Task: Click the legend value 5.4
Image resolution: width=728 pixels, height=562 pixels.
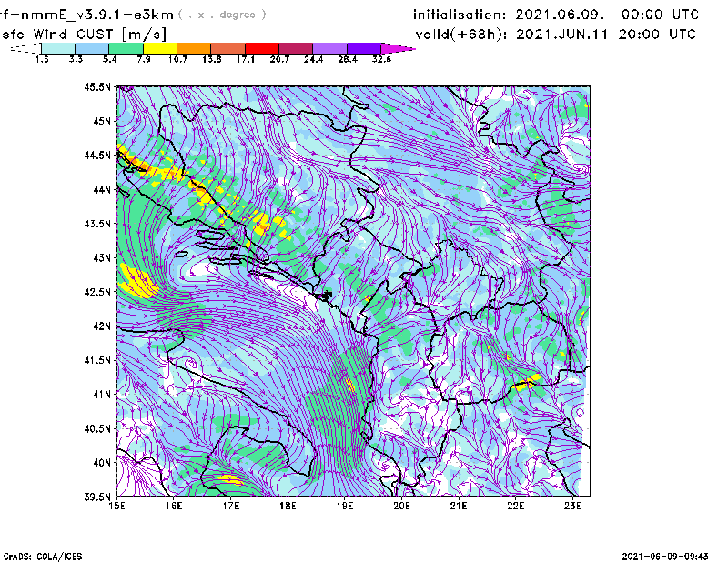Action: click(109, 59)
